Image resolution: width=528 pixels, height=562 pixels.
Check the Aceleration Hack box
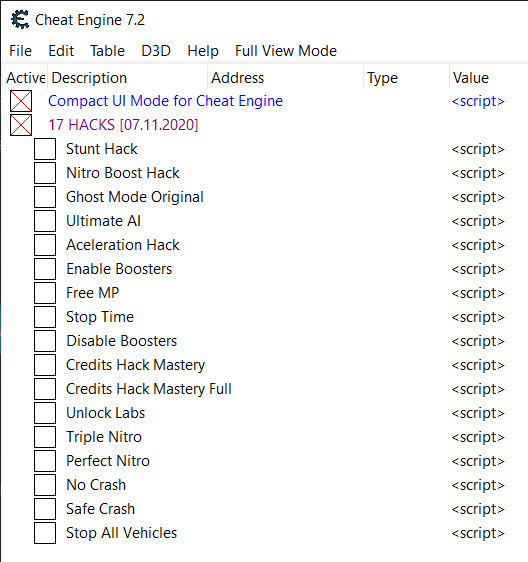click(x=45, y=245)
